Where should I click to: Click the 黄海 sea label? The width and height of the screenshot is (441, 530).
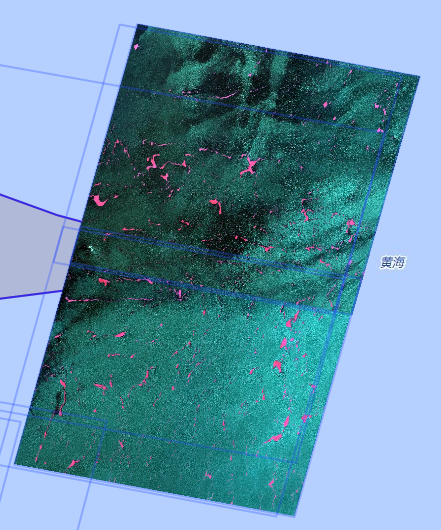click(392, 262)
